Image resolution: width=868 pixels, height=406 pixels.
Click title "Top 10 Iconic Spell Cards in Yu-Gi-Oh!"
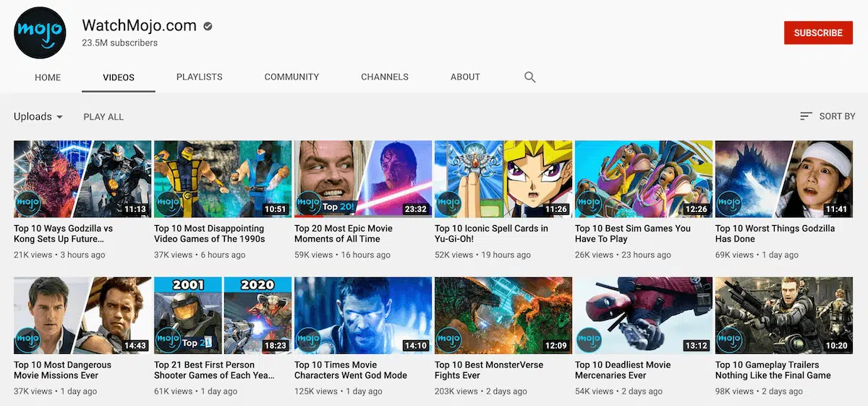pos(491,234)
